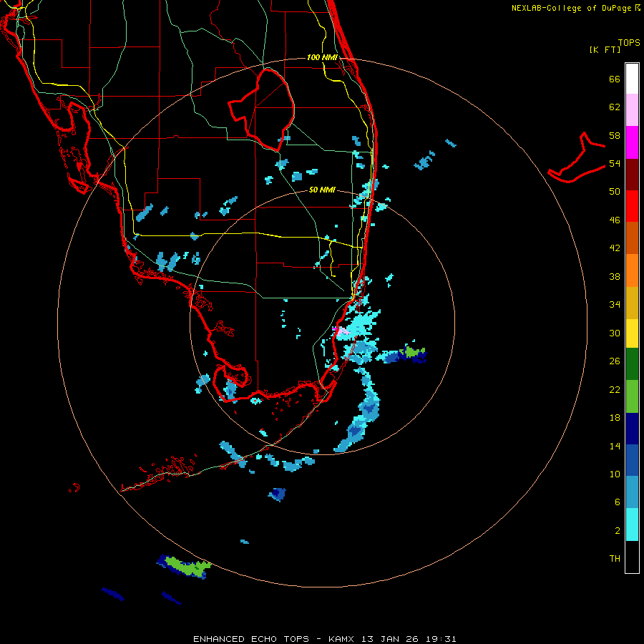Click the '50 NMI' range ring label
This screenshot has width=644, height=644.
[x=322, y=190]
